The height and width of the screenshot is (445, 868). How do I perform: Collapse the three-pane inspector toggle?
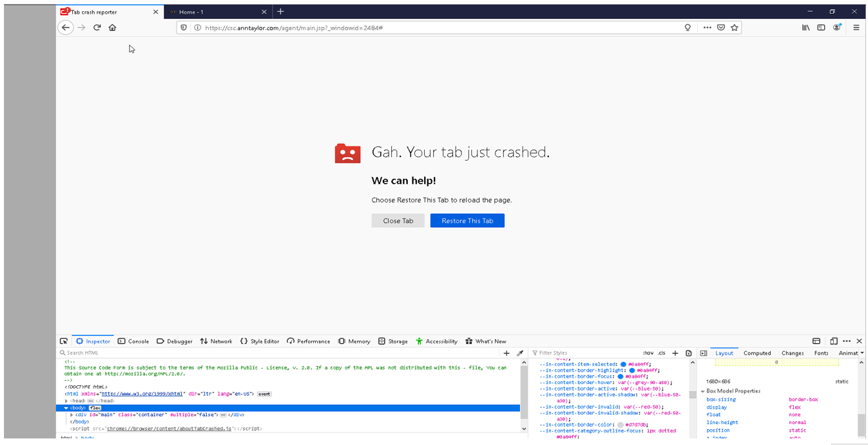703,353
